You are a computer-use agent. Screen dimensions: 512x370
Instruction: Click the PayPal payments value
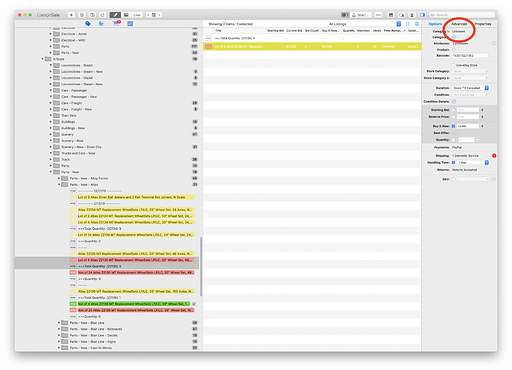(457, 147)
